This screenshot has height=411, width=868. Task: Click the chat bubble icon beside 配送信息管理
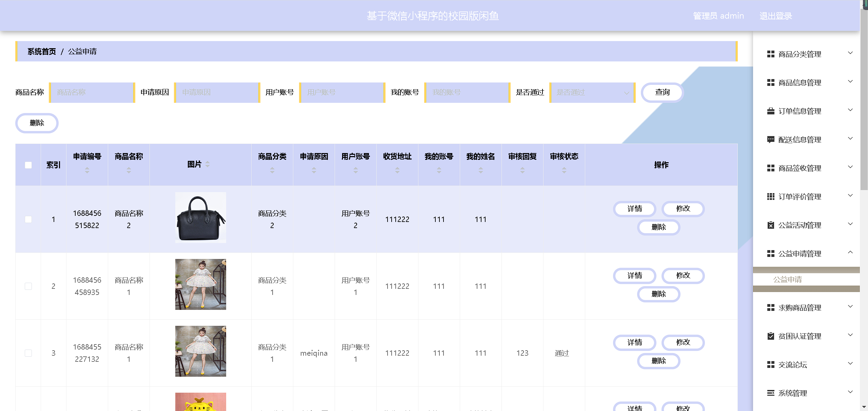[x=771, y=139]
